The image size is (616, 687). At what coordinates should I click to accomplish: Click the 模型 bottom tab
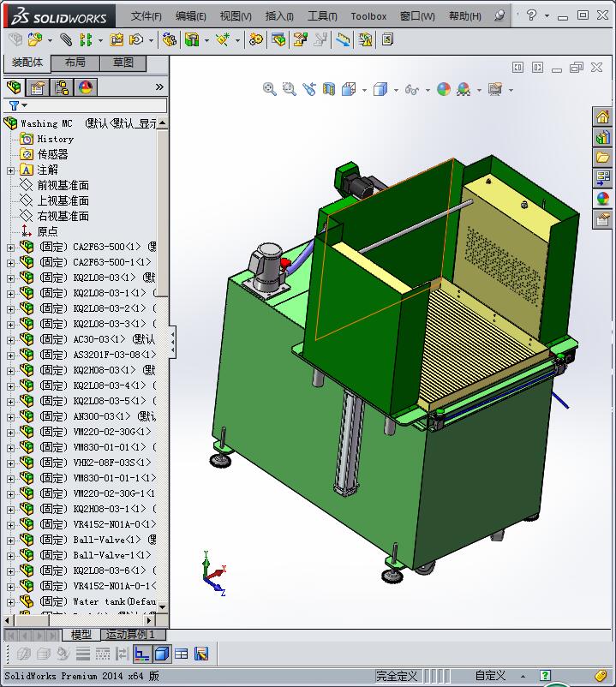click(81, 635)
